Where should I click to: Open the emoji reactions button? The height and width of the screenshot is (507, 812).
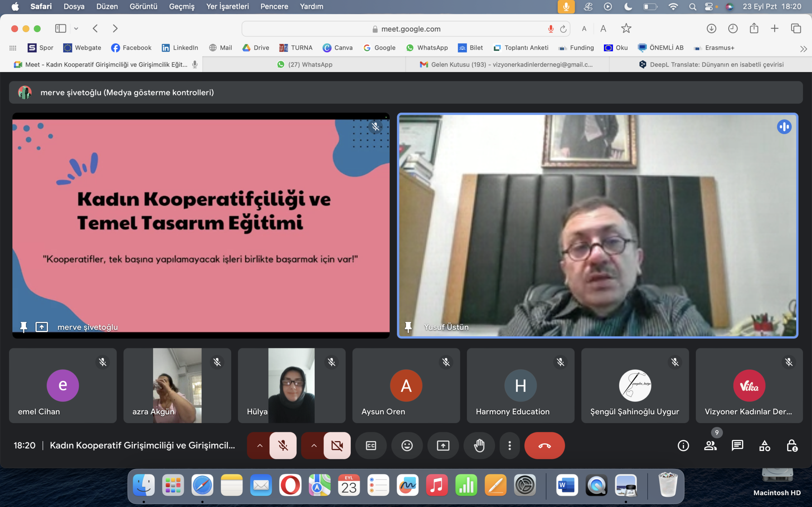pos(407,446)
